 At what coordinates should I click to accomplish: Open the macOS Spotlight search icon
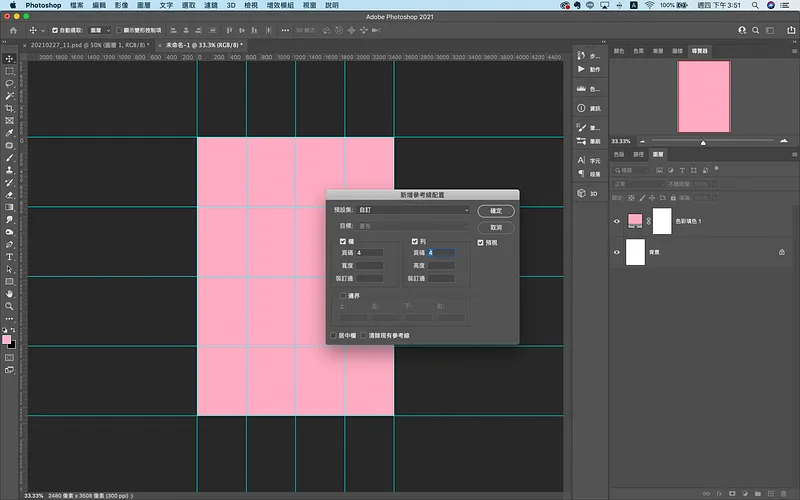(755, 5)
